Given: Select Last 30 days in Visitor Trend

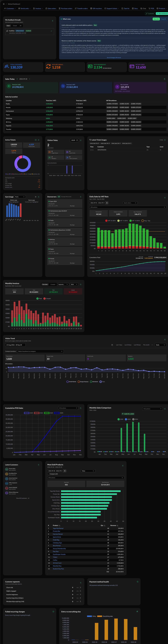Looking at the screenshot, I should 128,345.
